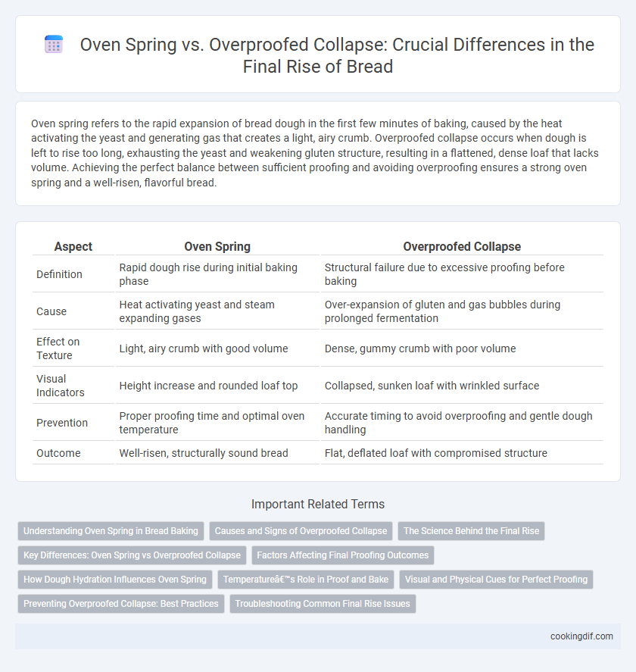The width and height of the screenshot is (636, 672).
Task: Select the Definition row label
Action: coord(59,274)
